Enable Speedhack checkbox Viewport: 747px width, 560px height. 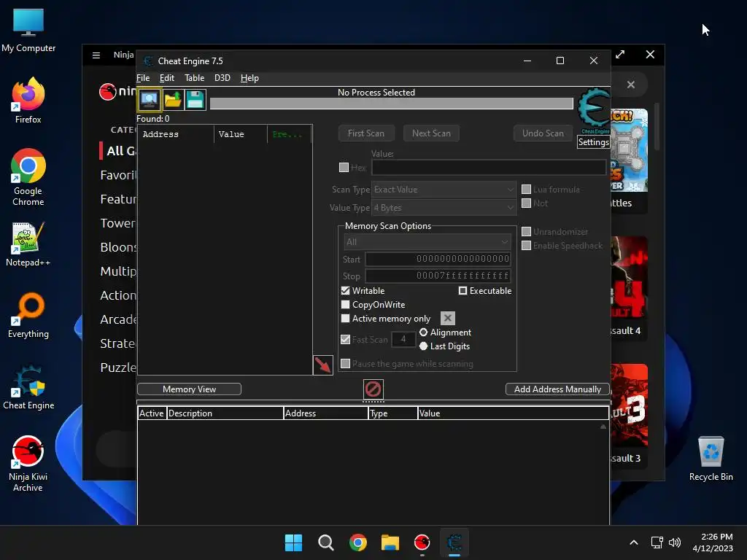(526, 245)
